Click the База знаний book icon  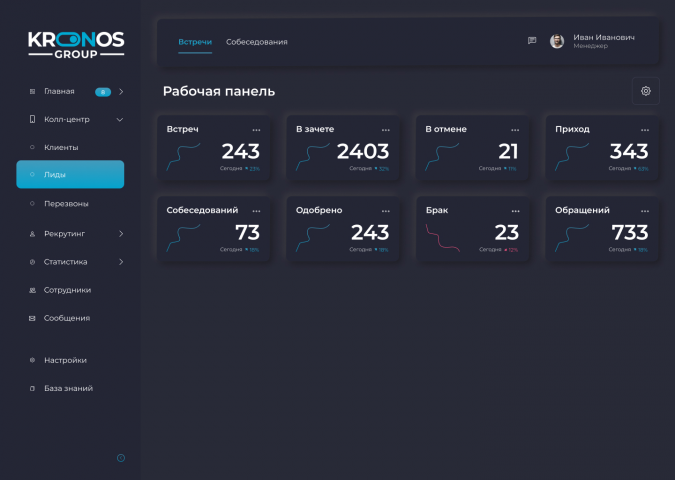(x=32, y=388)
